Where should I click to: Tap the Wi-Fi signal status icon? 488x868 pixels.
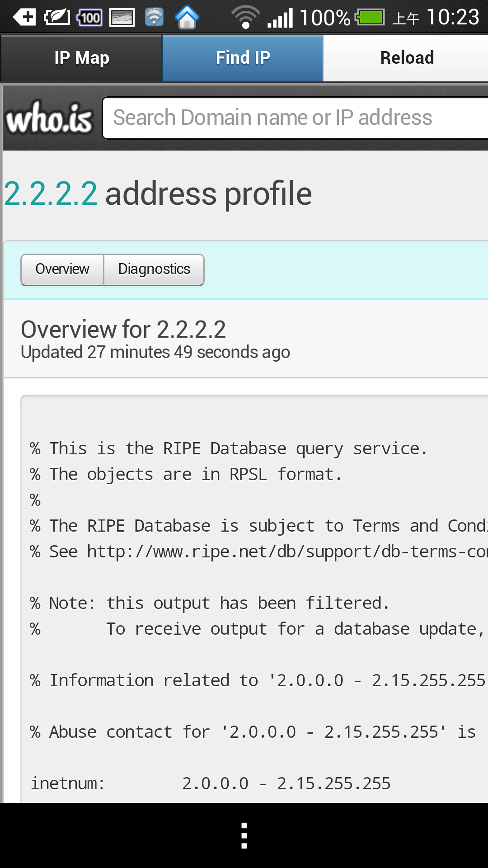(x=245, y=18)
